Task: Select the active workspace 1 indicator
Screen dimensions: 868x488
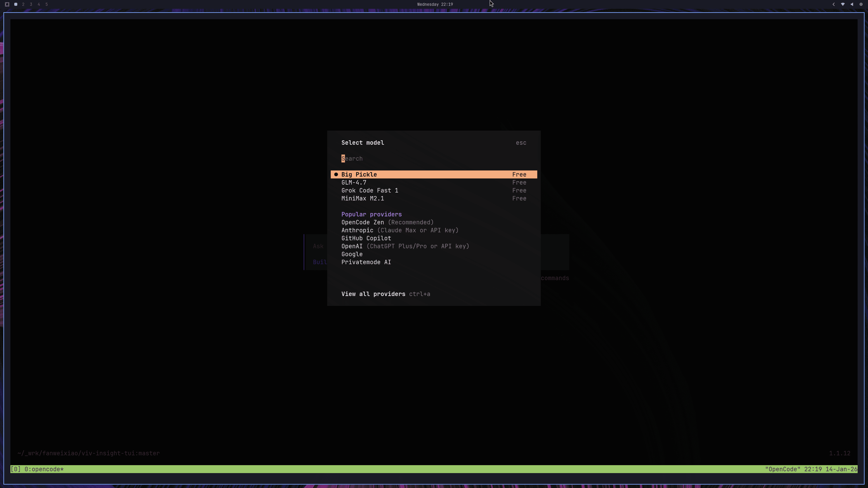Action: point(16,4)
